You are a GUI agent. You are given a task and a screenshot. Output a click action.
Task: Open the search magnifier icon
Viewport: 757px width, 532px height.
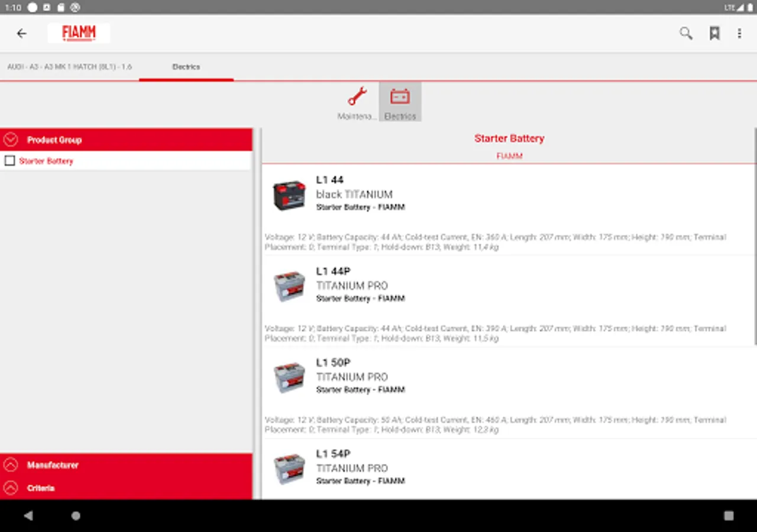[686, 34]
